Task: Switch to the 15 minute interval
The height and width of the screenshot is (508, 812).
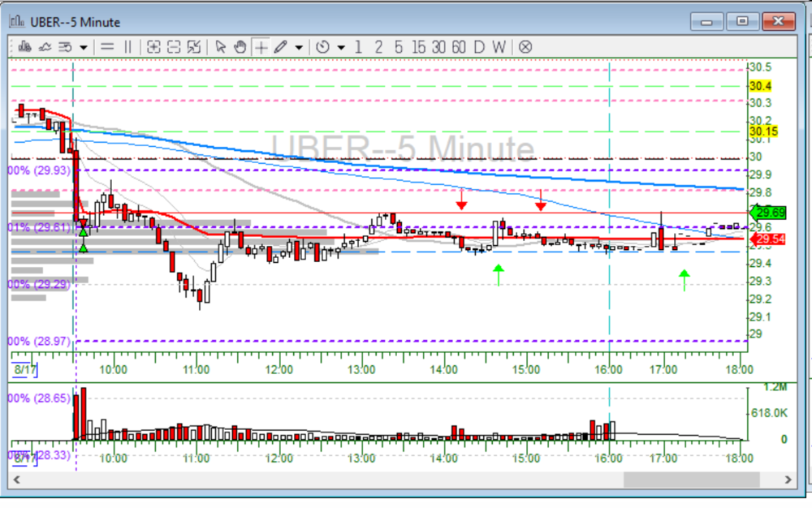Action: pos(418,46)
